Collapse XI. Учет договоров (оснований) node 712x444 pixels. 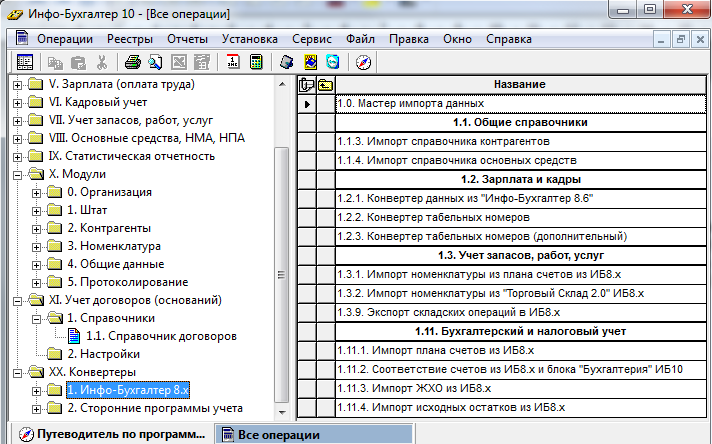click(x=17, y=301)
